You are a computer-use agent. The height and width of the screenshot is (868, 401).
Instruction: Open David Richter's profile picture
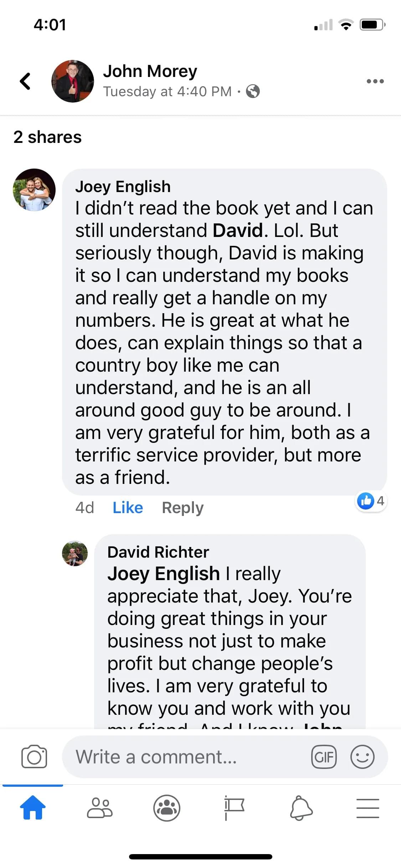coord(75,553)
